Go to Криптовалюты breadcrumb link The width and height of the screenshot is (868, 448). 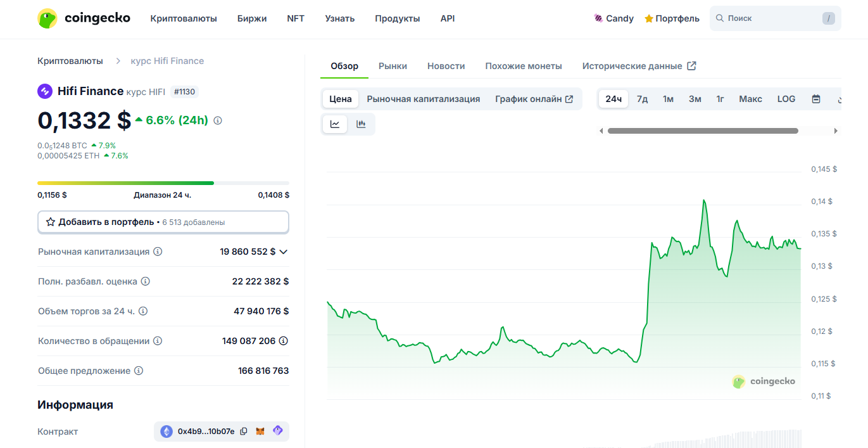[x=70, y=61]
